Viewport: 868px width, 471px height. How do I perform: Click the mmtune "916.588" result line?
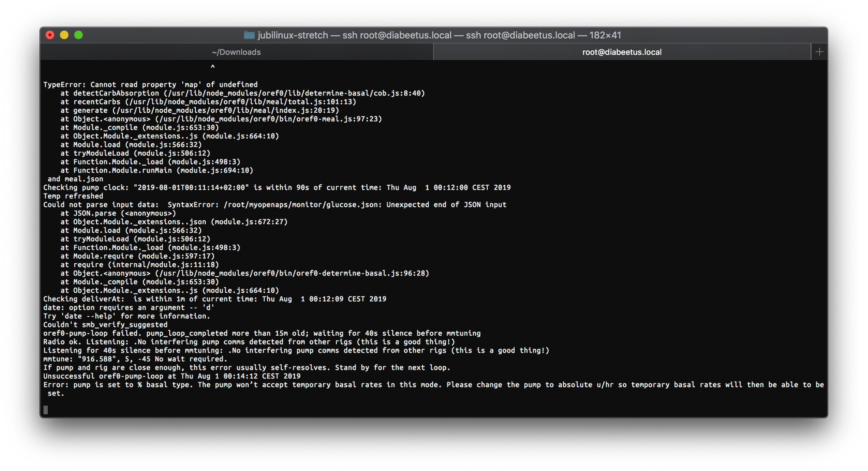[x=135, y=359]
